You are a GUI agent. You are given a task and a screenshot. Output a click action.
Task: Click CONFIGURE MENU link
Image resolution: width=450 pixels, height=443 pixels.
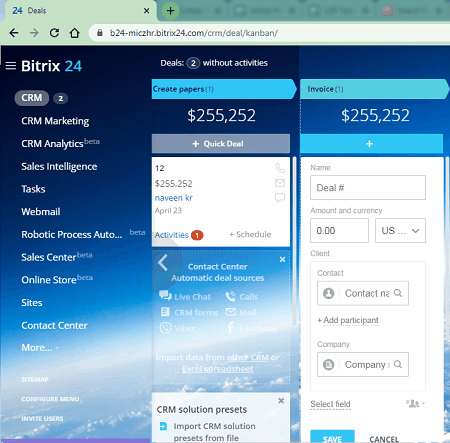click(x=50, y=399)
